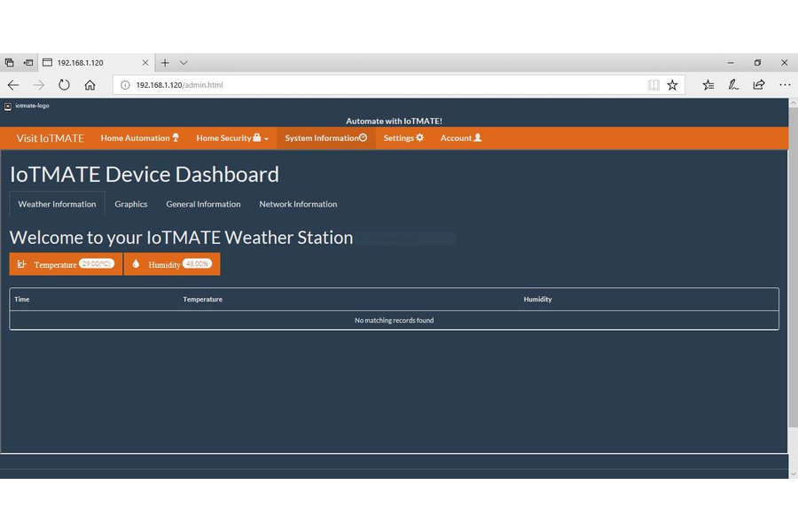
Task: Expand the Home Security dropdown menu
Action: click(232, 138)
